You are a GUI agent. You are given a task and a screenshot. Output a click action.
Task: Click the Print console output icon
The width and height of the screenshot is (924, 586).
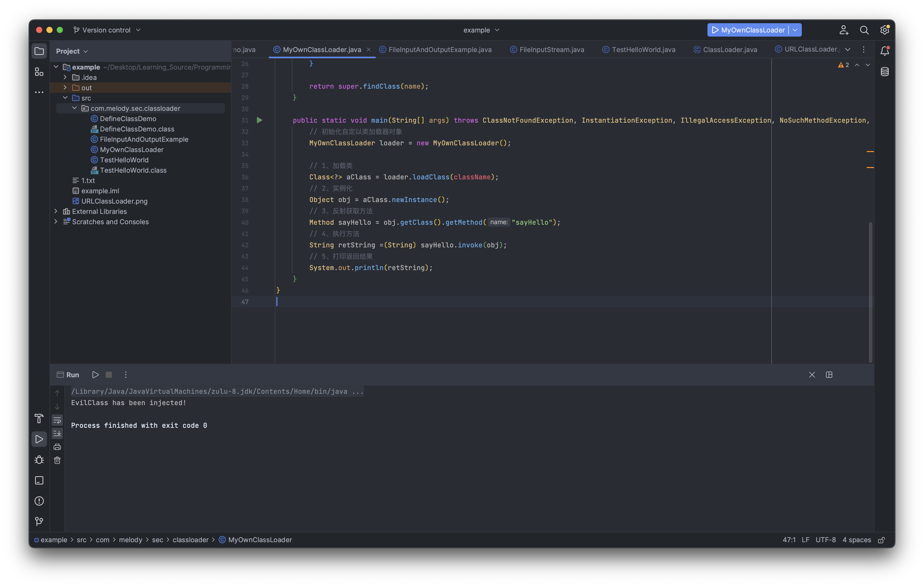tap(57, 447)
